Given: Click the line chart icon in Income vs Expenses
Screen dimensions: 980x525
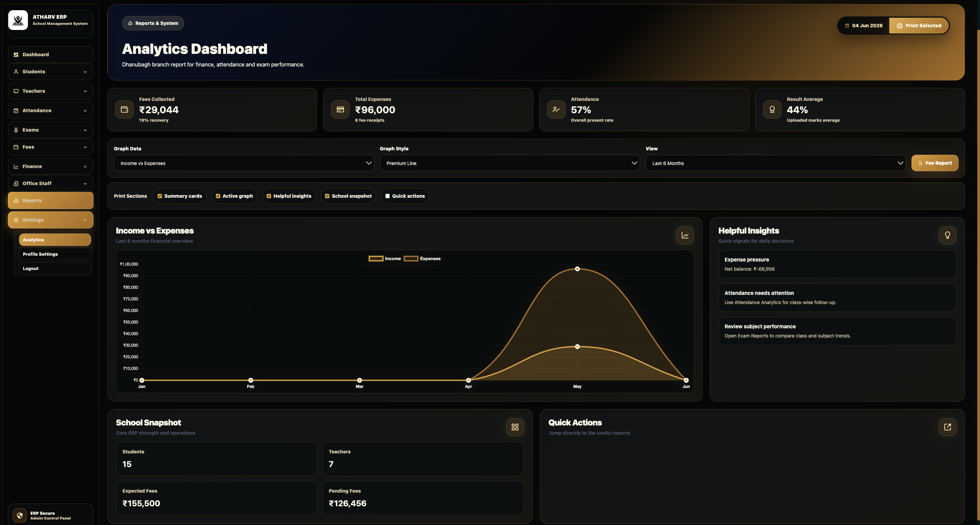Looking at the screenshot, I should tap(685, 235).
